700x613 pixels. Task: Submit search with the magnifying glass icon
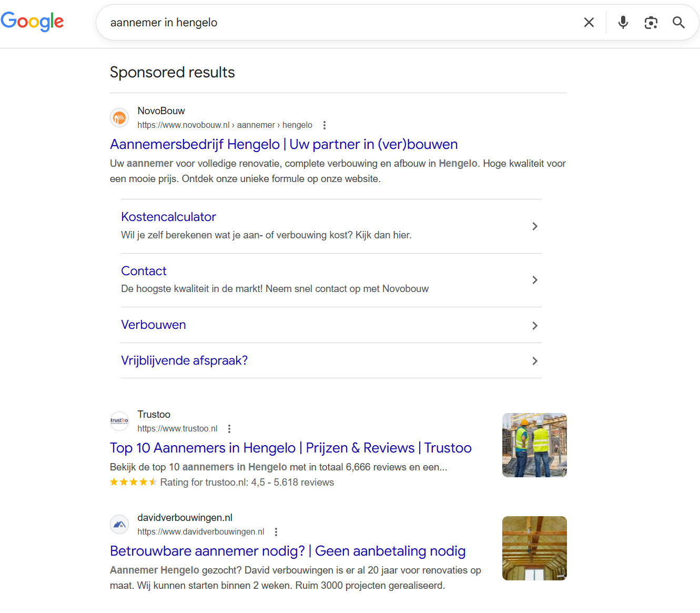[x=678, y=22]
